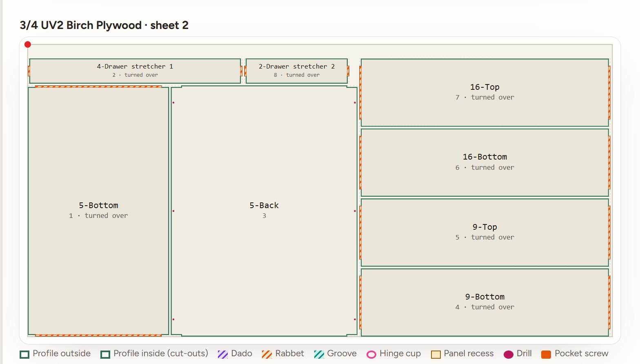Click '6 · turned over' under 16-Bottom

(x=485, y=167)
